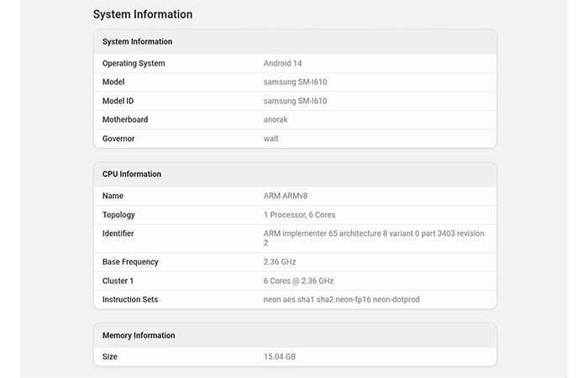
Task: Select the 1 Processor, 6 Cores value
Action: coord(299,215)
